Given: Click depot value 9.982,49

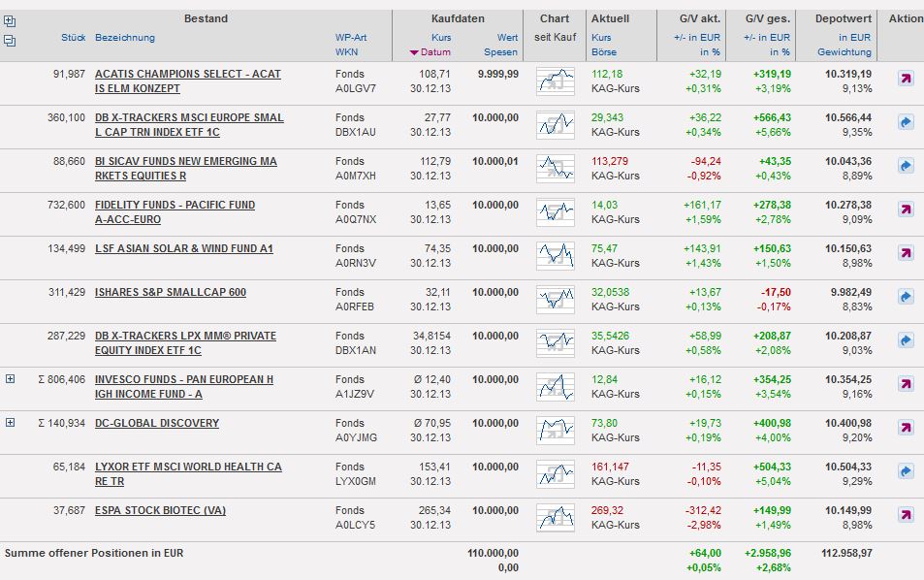Looking at the screenshot, I should (x=851, y=292).
